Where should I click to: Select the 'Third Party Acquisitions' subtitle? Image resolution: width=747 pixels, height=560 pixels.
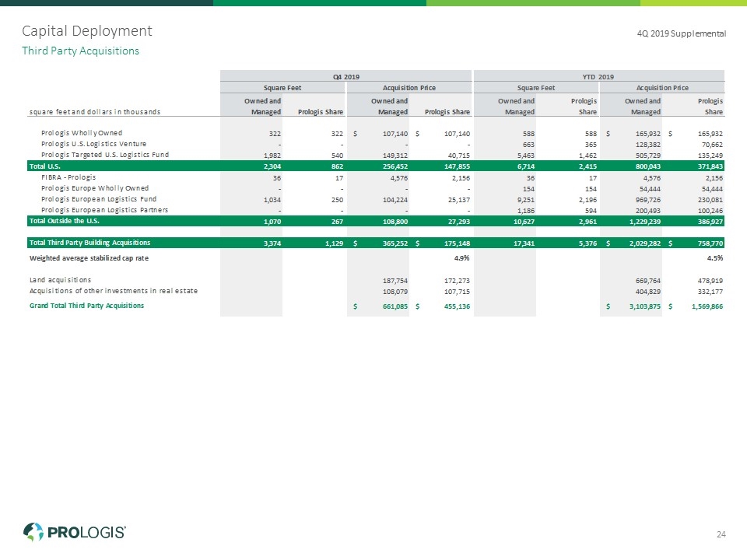80,51
